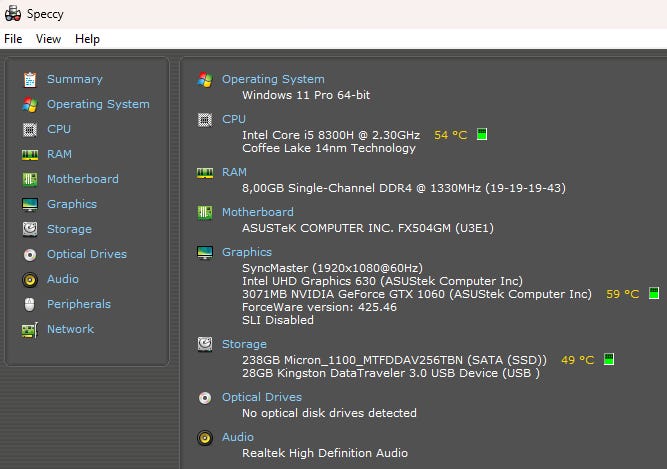667x469 pixels.
Task: Click the SLI Disabled line
Action: 278,320
